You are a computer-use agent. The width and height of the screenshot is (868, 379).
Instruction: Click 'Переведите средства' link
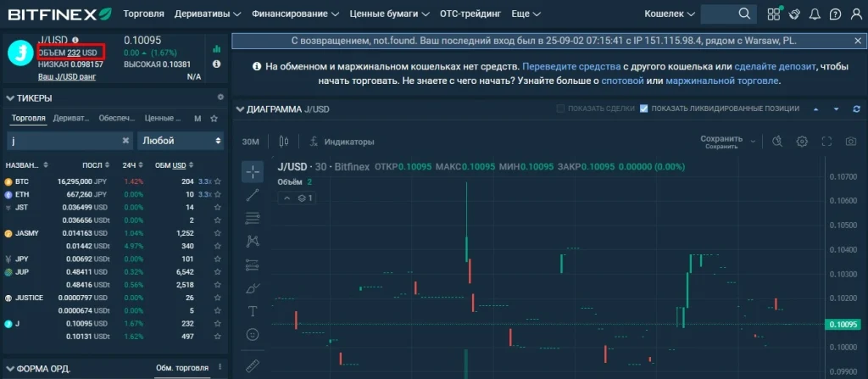pyautogui.click(x=571, y=66)
